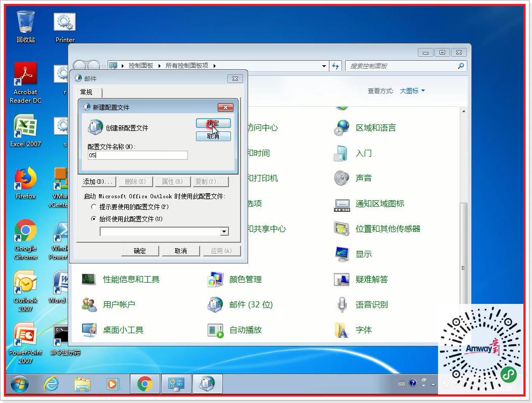Switch to Chrome in the taskbar

[x=145, y=384]
